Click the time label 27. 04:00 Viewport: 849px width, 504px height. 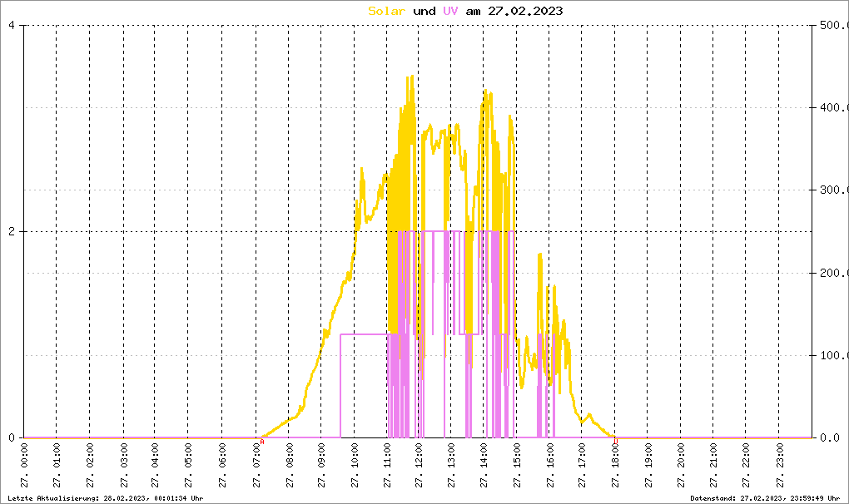click(155, 466)
